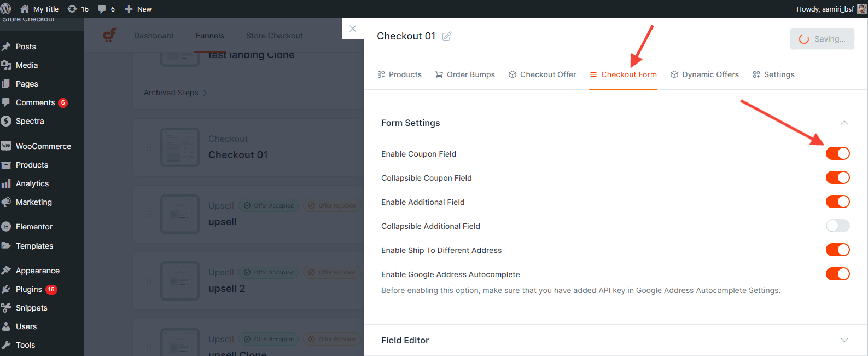The height and width of the screenshot is (356, 868).
Task: Switch off Enable Ship To Different Address
Action: coord(837,250)
